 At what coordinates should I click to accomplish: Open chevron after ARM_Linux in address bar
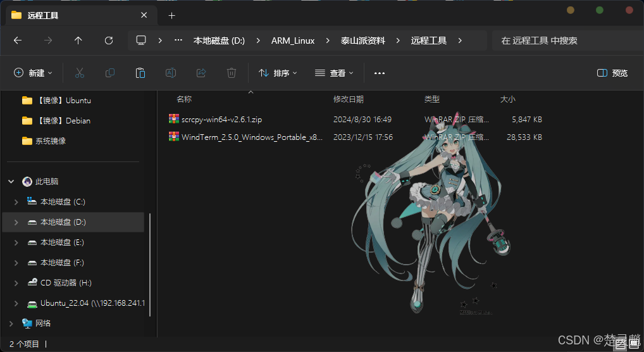[x=327, y=41]
